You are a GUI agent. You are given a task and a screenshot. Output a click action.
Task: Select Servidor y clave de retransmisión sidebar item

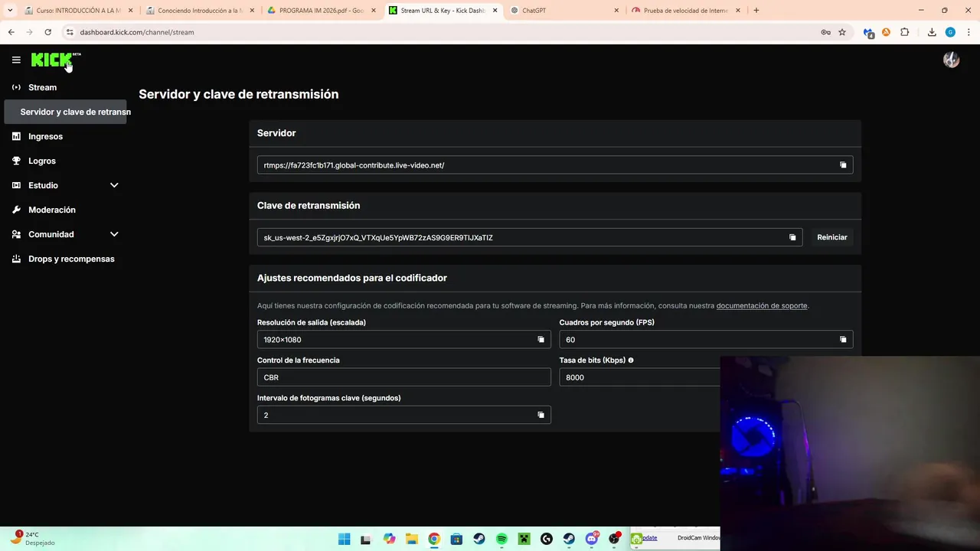[x=65, y=112]
